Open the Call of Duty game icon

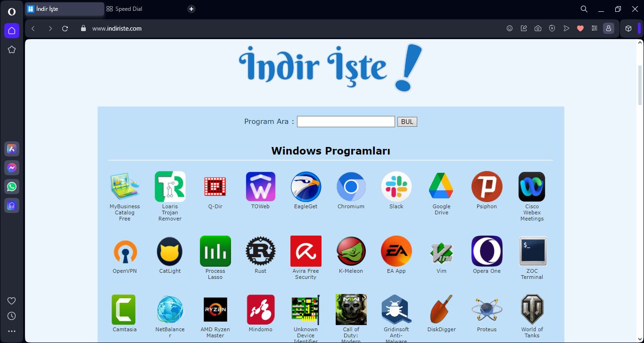tap(351, 310)
